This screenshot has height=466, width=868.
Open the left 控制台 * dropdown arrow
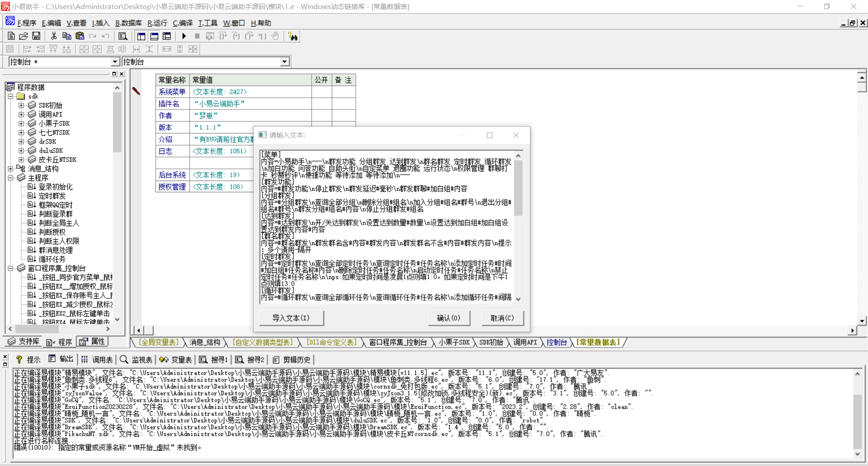[x=115, y=62]
